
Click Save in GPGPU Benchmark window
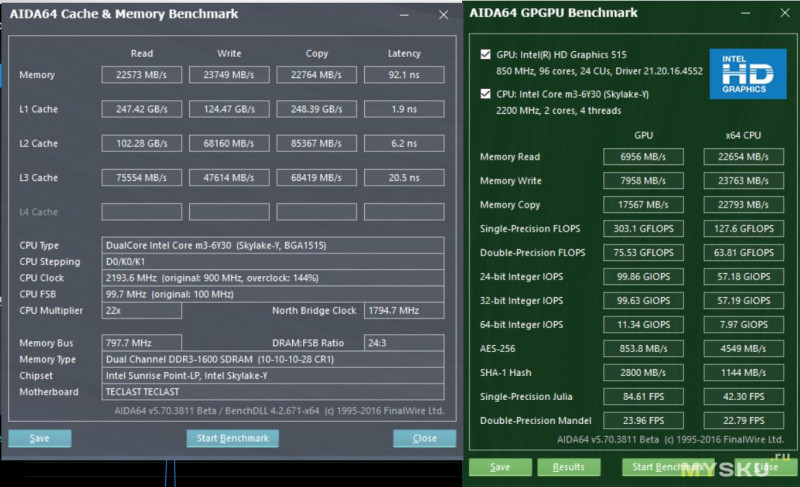pyautogui.click(x=500, y=467)
